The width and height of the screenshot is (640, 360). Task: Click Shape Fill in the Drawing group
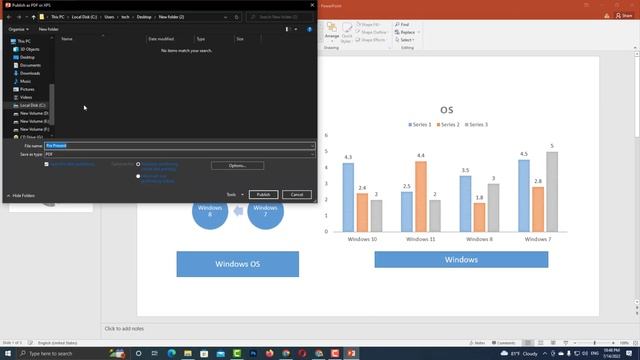[367, 24]
